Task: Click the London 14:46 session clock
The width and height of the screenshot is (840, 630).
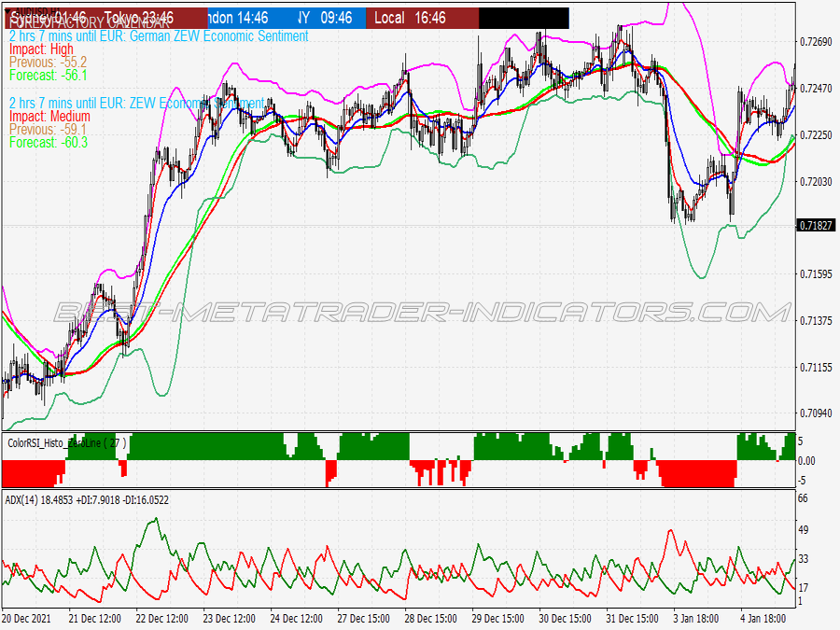Action: click(237, 19)
